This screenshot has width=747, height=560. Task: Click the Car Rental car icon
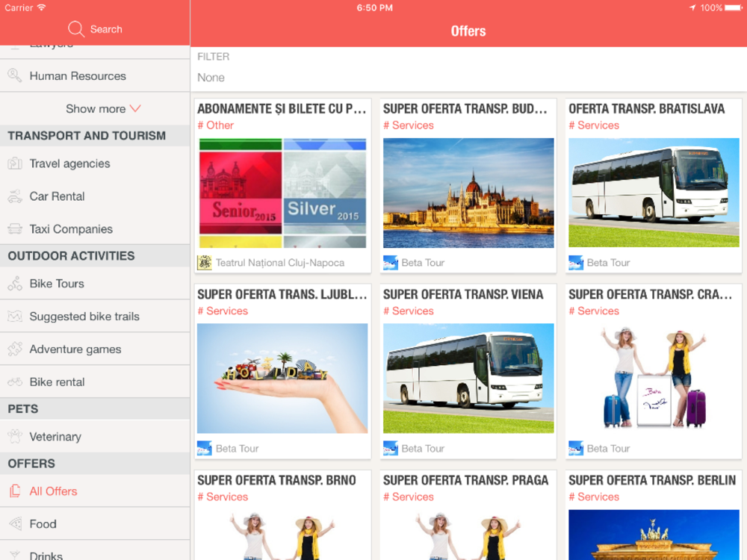click(x=15, y=196)
